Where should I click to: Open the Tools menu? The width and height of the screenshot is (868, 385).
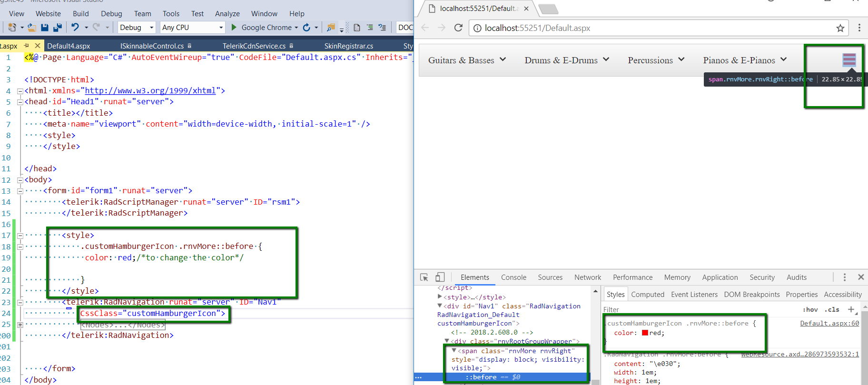171,14
